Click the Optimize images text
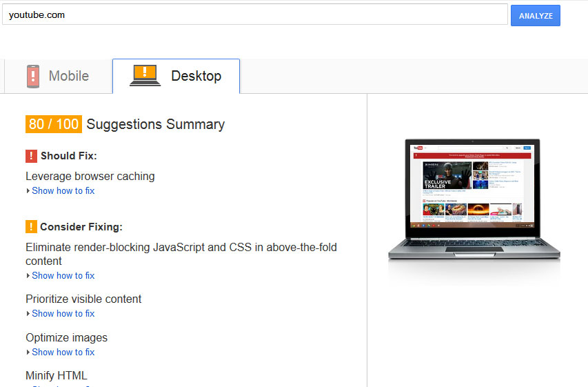The width and height of the screenshot is (588, 387). 66,337
